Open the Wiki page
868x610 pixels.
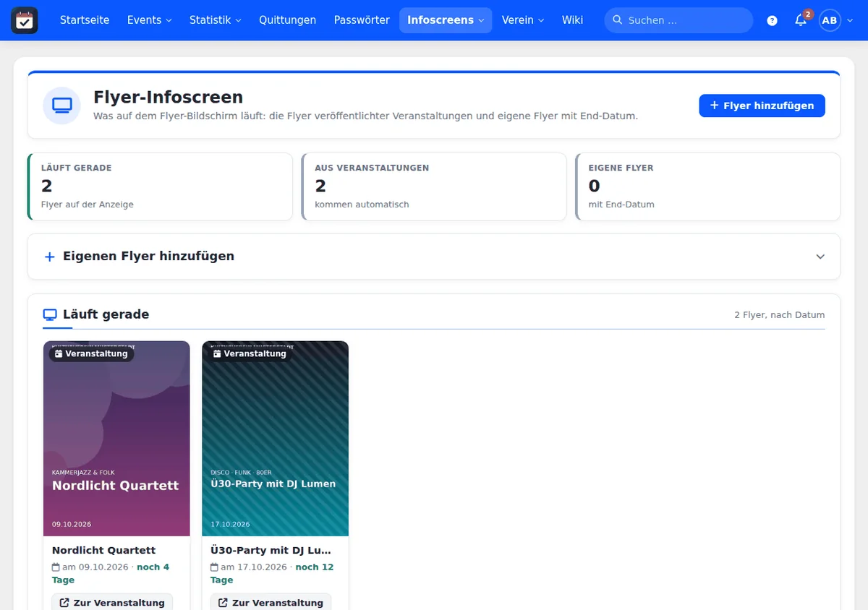572,20
